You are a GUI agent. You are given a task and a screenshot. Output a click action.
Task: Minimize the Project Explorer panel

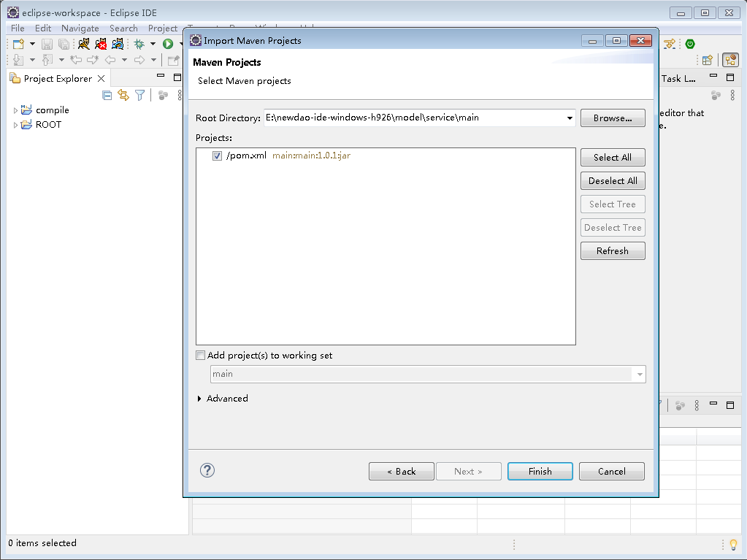(161, 76)
